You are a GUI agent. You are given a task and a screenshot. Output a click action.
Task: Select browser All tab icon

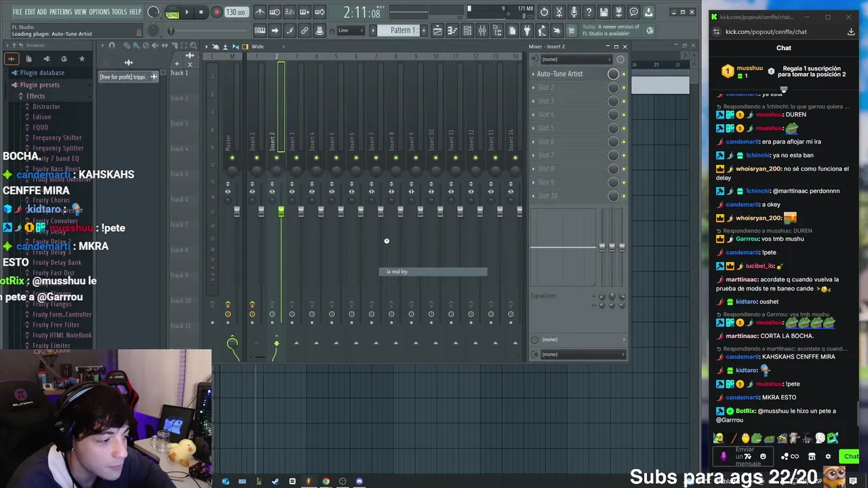(x=12, y=59)
